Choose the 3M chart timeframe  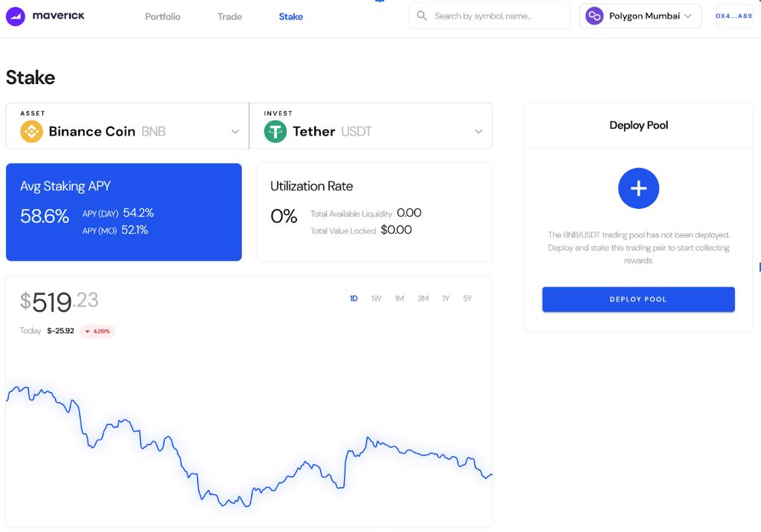coord(423,298)
